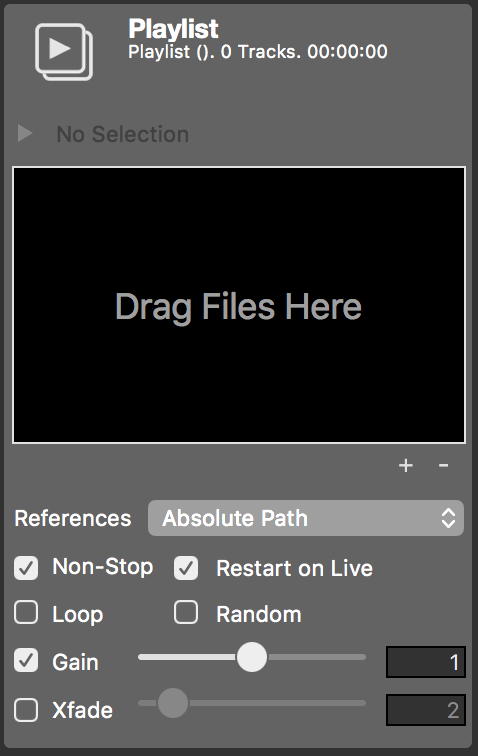Click the Gain slider knob

(x=251, y=657)
